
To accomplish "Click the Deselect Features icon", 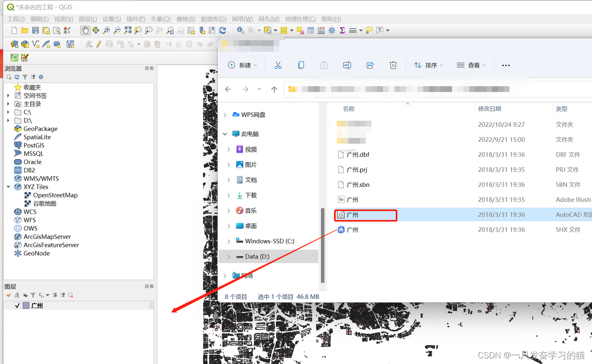I will click(x=300, y=31).
